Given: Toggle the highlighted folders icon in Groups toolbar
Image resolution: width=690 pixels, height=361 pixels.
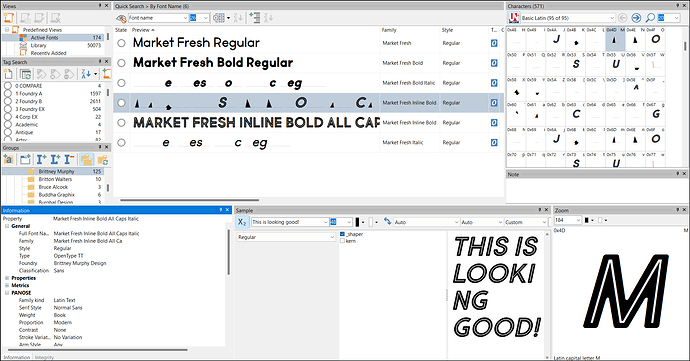Looking at the screenshot, I should click(87, 159).
